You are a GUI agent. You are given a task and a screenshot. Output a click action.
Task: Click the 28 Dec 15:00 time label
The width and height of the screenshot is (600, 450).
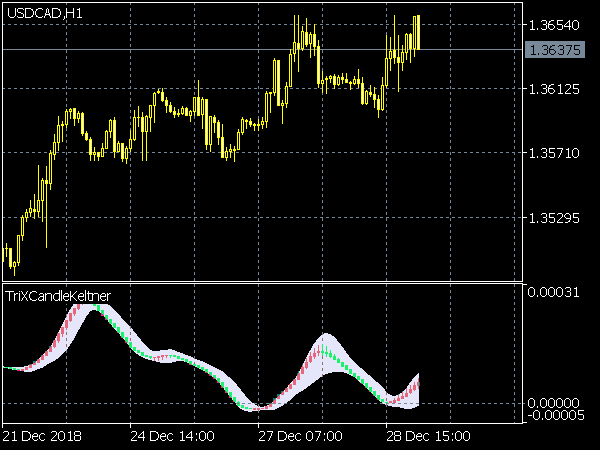coord(428,436)
